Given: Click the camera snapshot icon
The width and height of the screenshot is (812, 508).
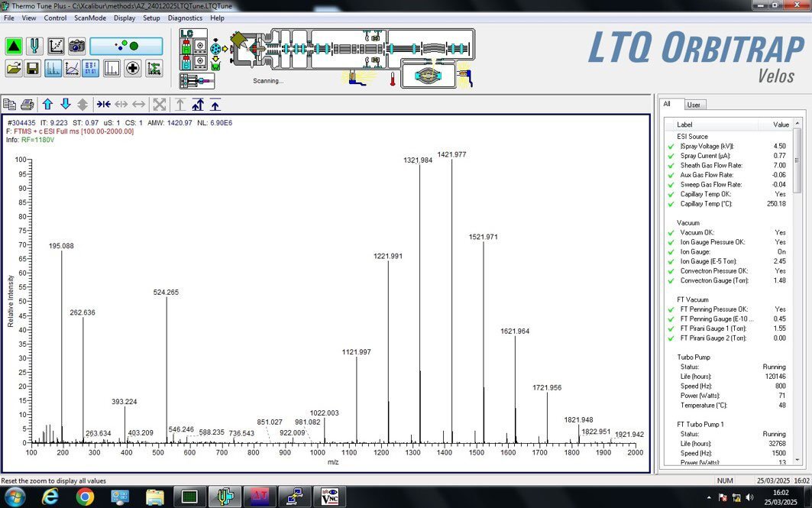Looking at the screenshot, I should [x=76, y=46].
